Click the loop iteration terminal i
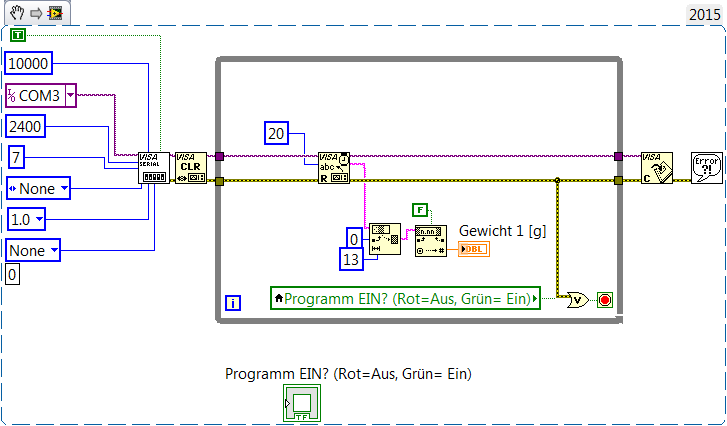The height and width of the screenshot is (426, 727). [x=233, y=303]
